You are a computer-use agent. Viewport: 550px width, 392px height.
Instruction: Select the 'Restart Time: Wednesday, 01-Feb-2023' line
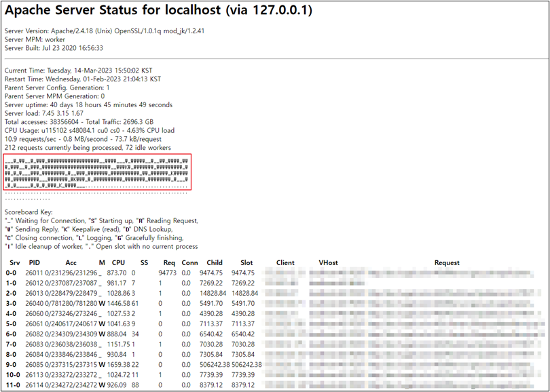point(83,79)
